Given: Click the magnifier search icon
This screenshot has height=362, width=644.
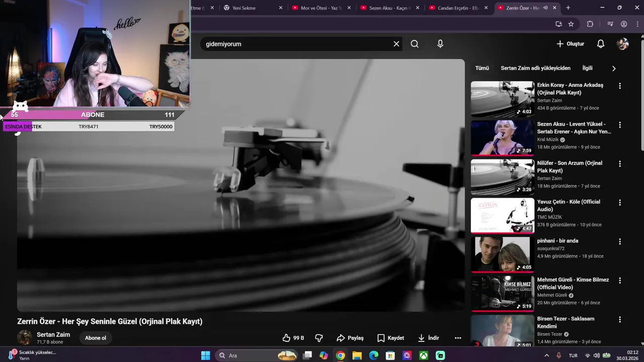Looking at the screenshot, I should pyautogui.click(x=415, y=44).
